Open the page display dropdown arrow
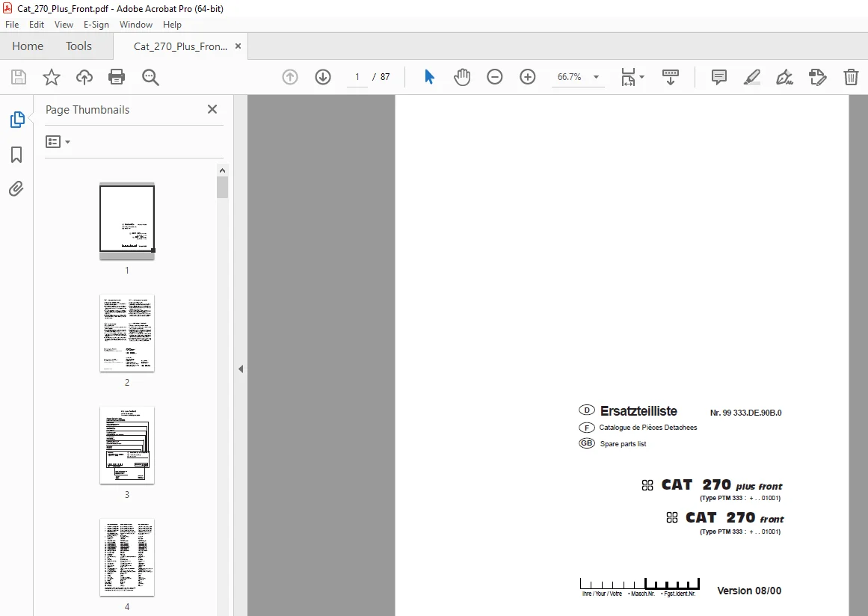868x616 pixels. [x=642, y=77]
